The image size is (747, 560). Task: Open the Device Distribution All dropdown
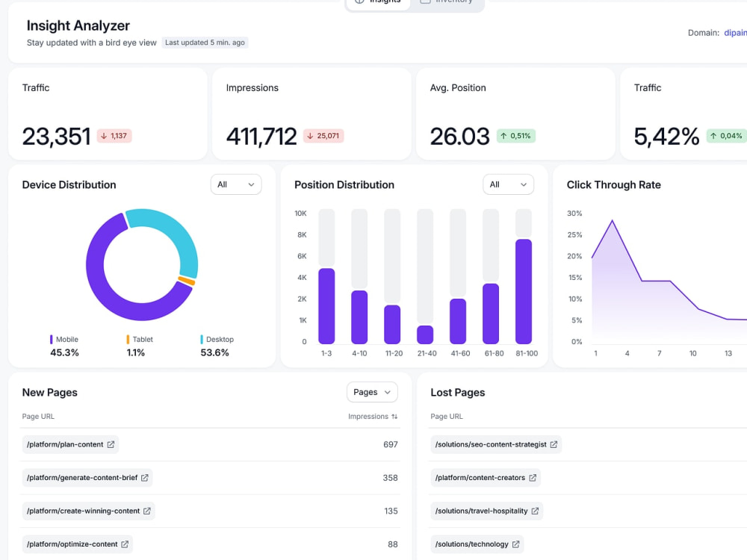(236, 184)
